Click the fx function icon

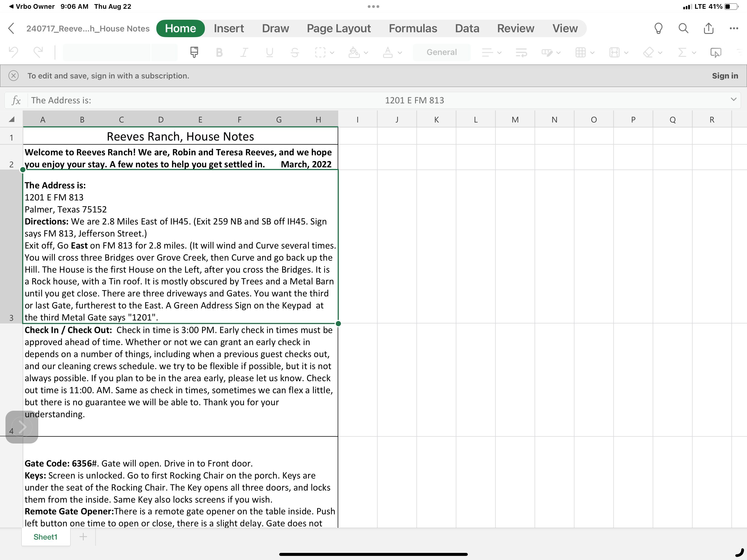(16, 100)
